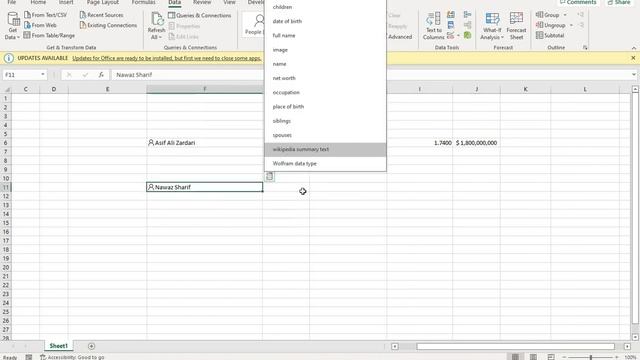The width and height of the screenshot is (640, 360).
Task: Insert a Subtotal
Action: (550, 36)
